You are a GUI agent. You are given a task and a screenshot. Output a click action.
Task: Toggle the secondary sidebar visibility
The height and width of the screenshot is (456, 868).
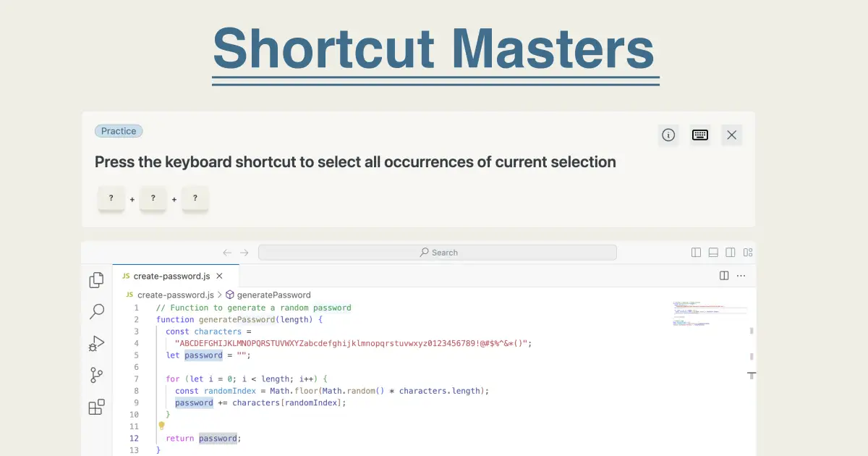[x=731, y=252]
